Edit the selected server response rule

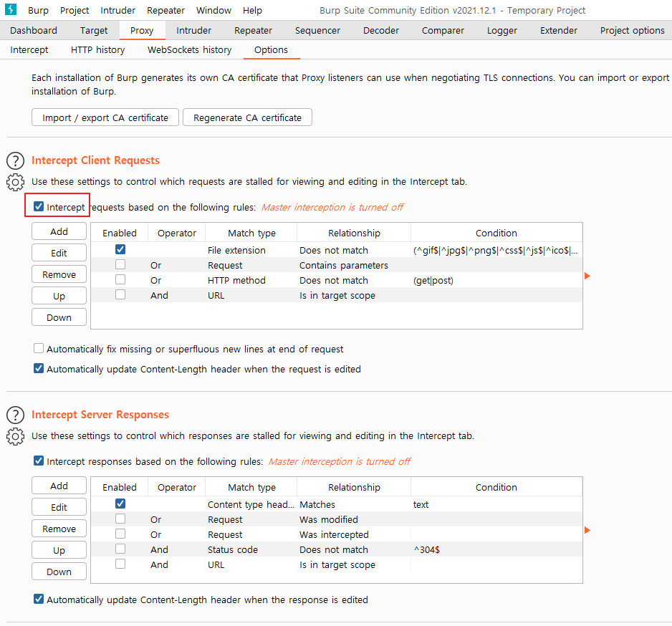click(x=59, y=507)
